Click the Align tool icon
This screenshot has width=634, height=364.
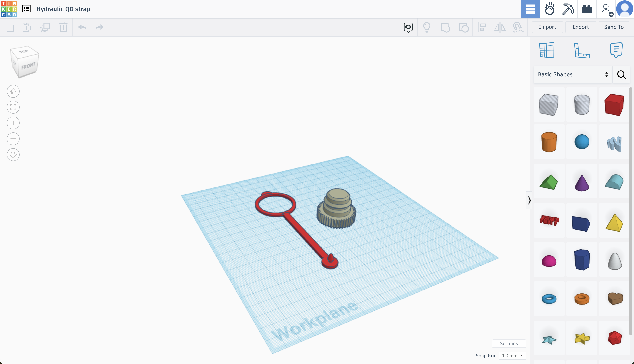point(482,27)
